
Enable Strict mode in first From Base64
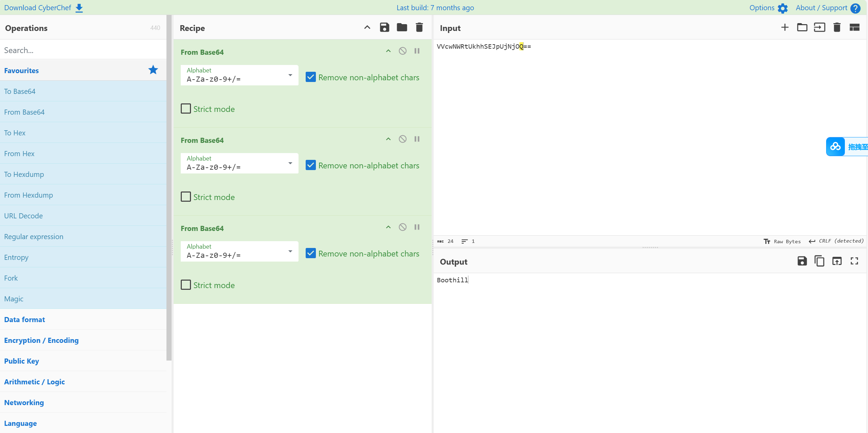(x=186, y=109)
